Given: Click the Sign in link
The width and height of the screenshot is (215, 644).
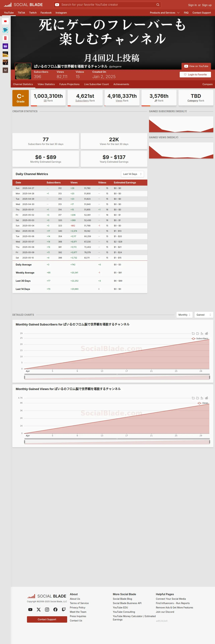Looking at the screenshot, I should pyautogui.click(x=192, y=5).
